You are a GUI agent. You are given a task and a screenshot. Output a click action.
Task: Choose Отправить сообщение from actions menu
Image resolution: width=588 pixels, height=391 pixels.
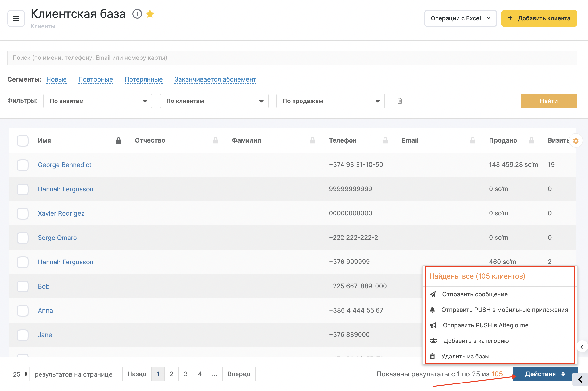point(475,294)
